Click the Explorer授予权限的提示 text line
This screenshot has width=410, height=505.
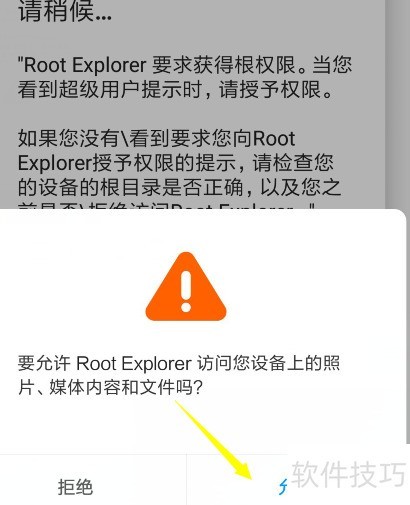tap(175, 163)
